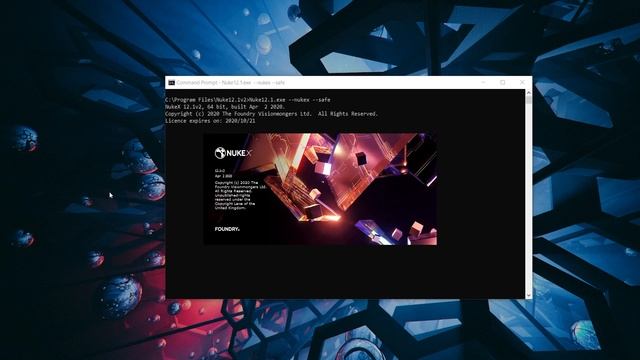Click the FOUNDRY logo on the splash screen
Screen dimensions: 640x360
pyautogui.click(x=227, y=229)
